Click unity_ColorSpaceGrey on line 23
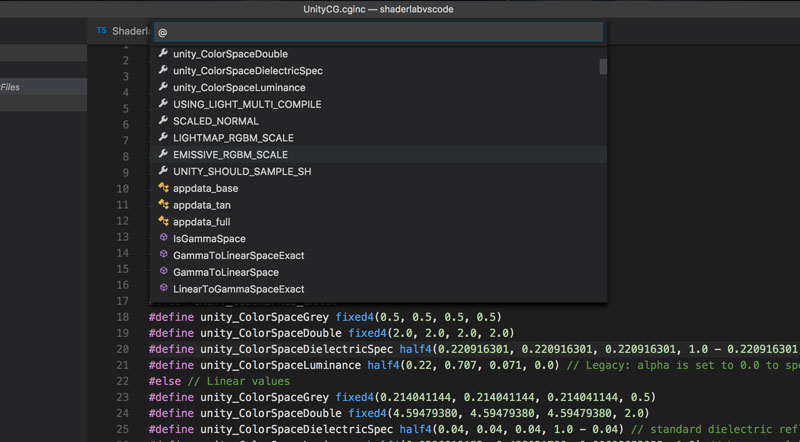This screenshot has height=442, width=800. (264, 397)
